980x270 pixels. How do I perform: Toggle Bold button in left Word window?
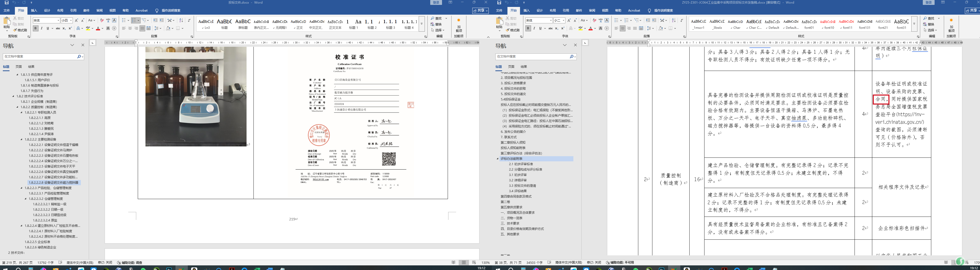click(35, 29)
